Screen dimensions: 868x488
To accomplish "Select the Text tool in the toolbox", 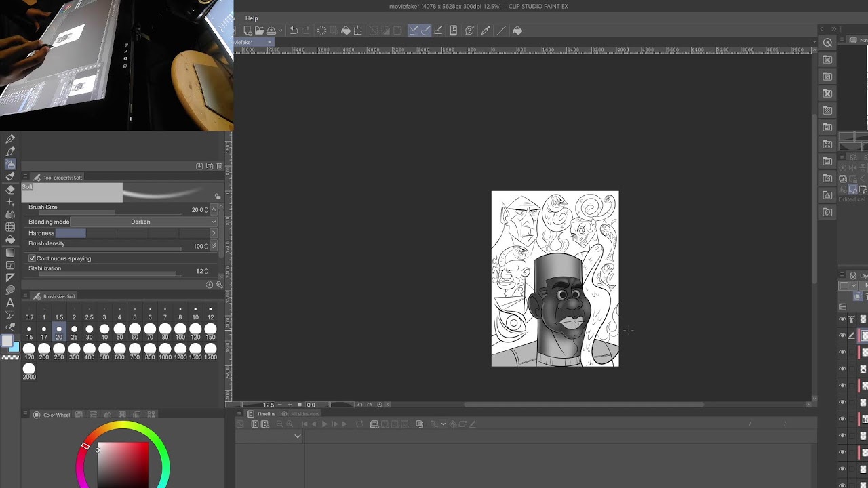I will pyautogui.click(x=10, y=303).
